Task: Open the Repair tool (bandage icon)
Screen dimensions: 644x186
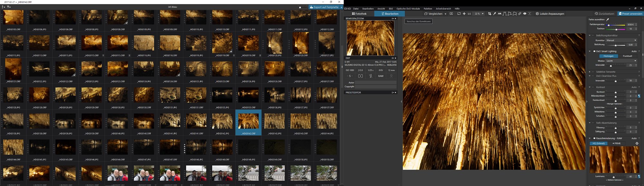Action: click(519, 14)
